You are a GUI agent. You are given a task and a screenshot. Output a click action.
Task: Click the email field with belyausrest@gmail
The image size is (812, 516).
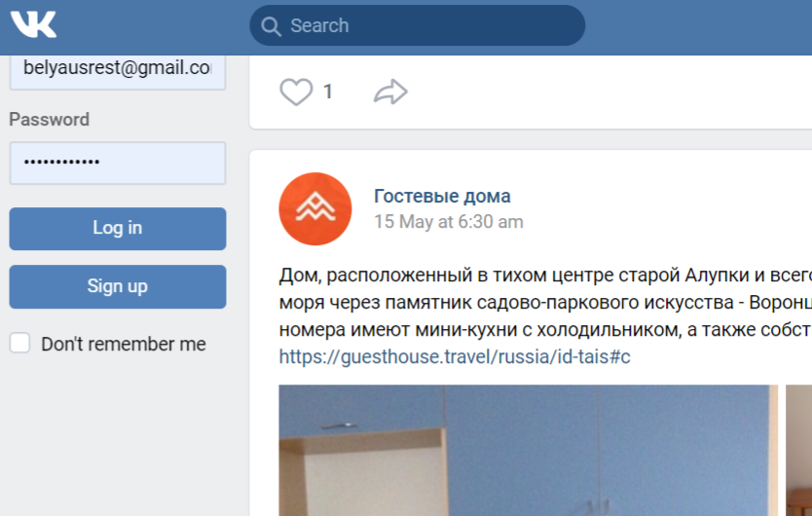pos(118,71)
